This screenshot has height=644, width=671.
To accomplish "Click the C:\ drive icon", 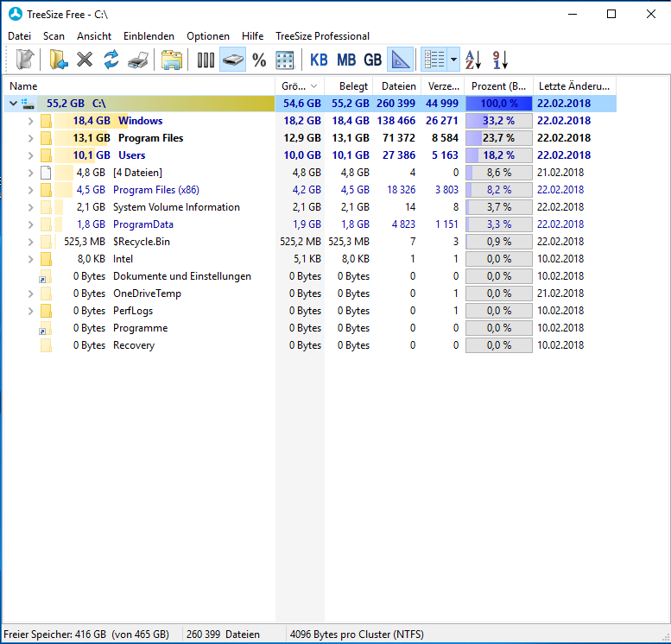I will click(28, 103).
